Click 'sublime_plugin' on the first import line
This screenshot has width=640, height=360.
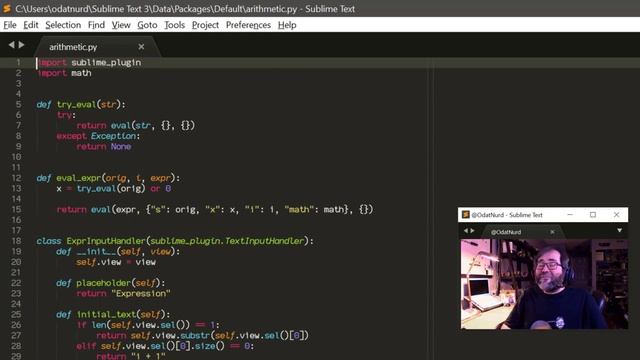click(106, 62)
